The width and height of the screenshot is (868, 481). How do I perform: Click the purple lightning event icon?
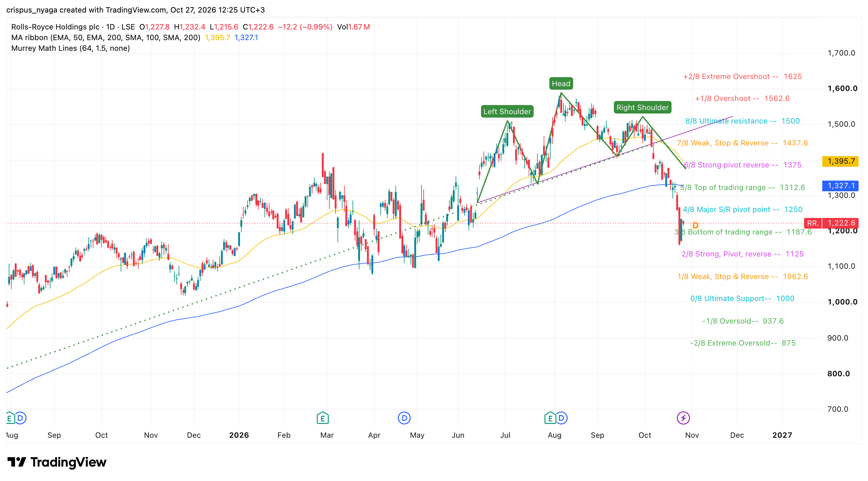(x=683, y=418)
